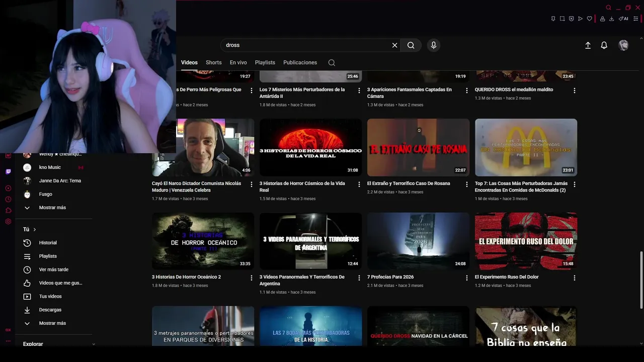Open the upload/create video icon
Screen dimensions: 644x362
click(588, 45)
